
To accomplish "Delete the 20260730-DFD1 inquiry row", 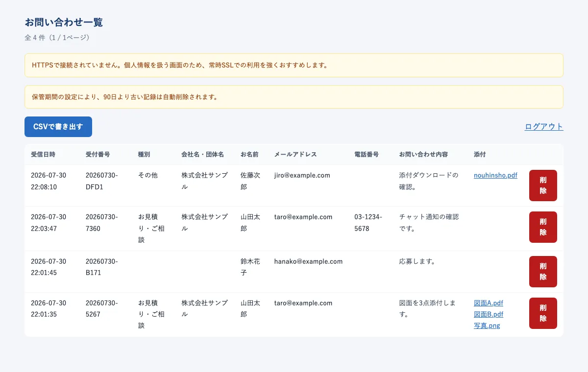I will (x=543, y=186).
